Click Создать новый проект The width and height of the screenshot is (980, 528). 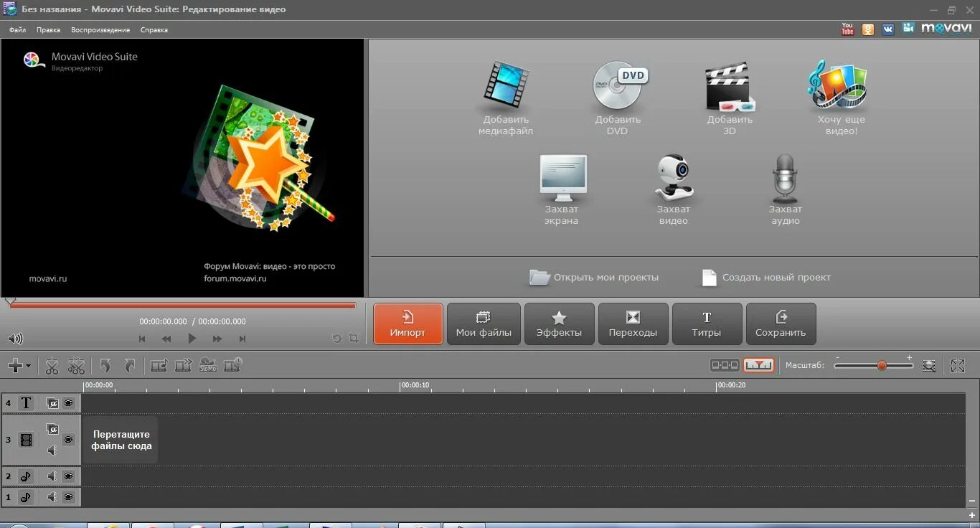pyautogui.click(x=765, y=278)
